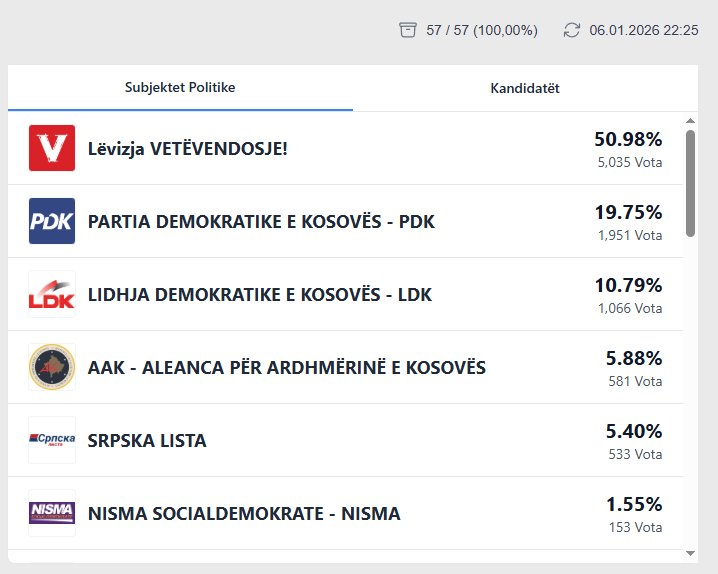Switch to the Kandidatët tab
The image size is (718, 574).
(x=524, y=88)
